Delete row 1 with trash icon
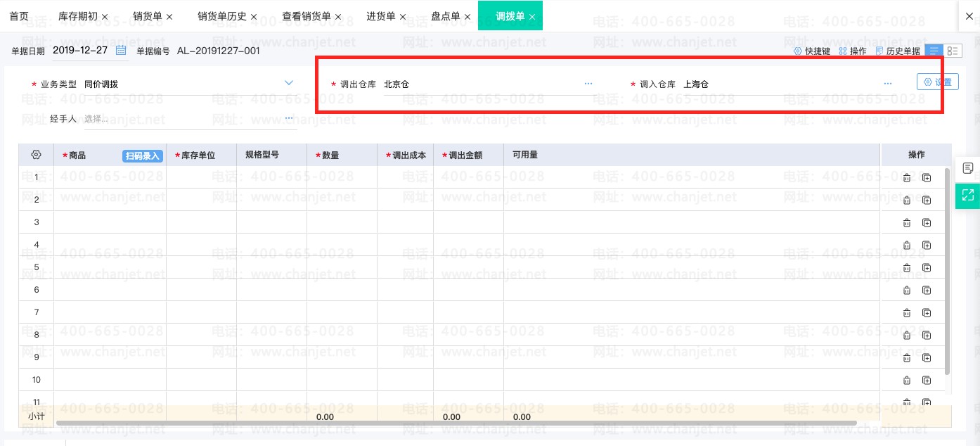 pos(907,178)
